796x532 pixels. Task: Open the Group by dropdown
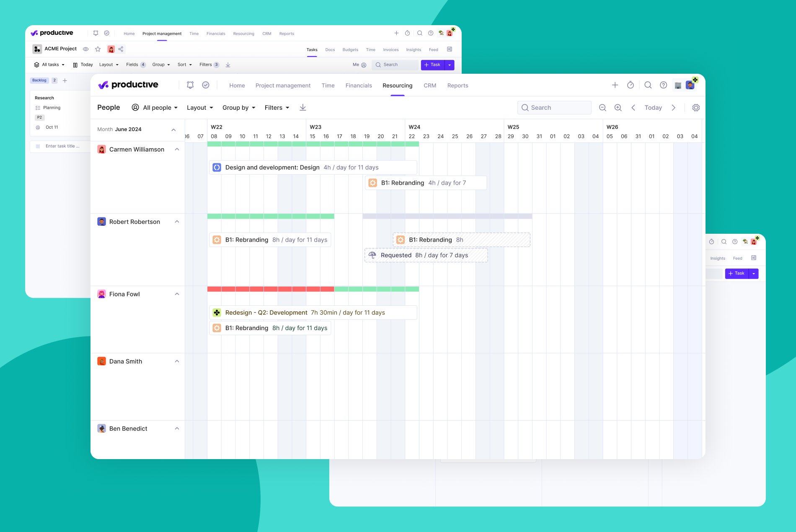[238, 108]
